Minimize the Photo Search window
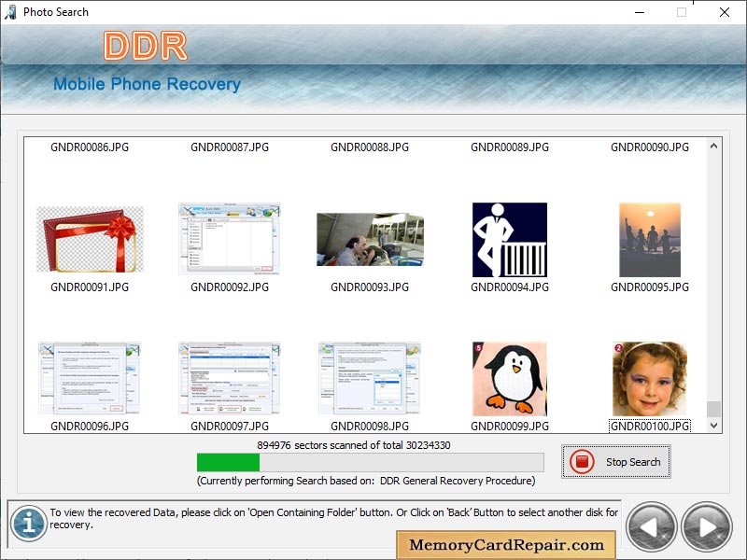The width and height of the screenshot is (747, 560). pyautogui.click(x=640, y=12)
